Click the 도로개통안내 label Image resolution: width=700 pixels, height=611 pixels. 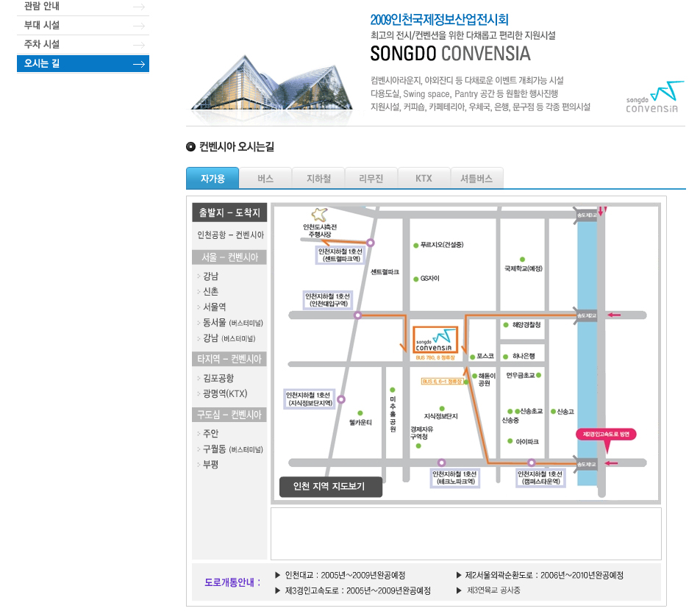point(232,582)
